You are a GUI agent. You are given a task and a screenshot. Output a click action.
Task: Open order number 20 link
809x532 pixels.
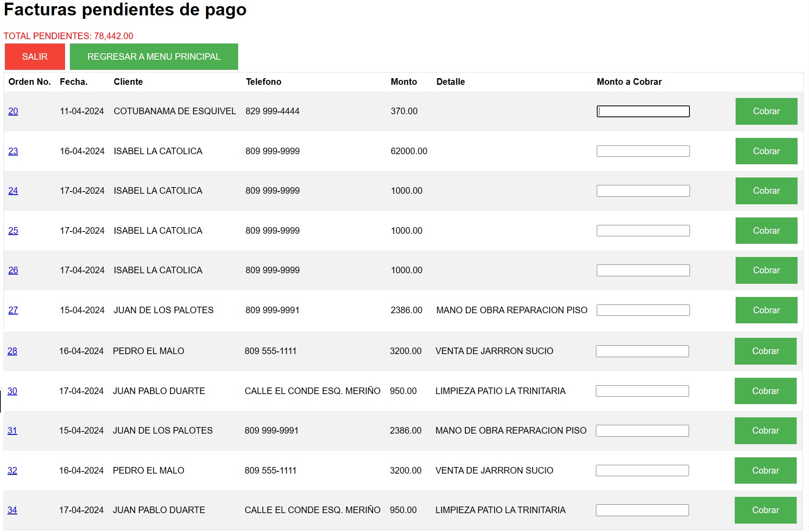(x=13, y=111)
